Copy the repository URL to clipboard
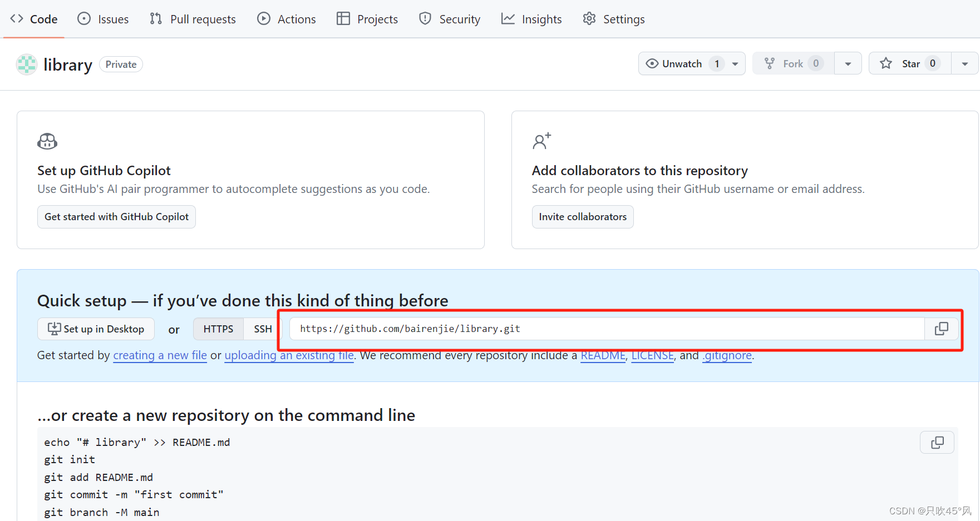This screenshot has width=980, height=521. click(x=942, y=329)
